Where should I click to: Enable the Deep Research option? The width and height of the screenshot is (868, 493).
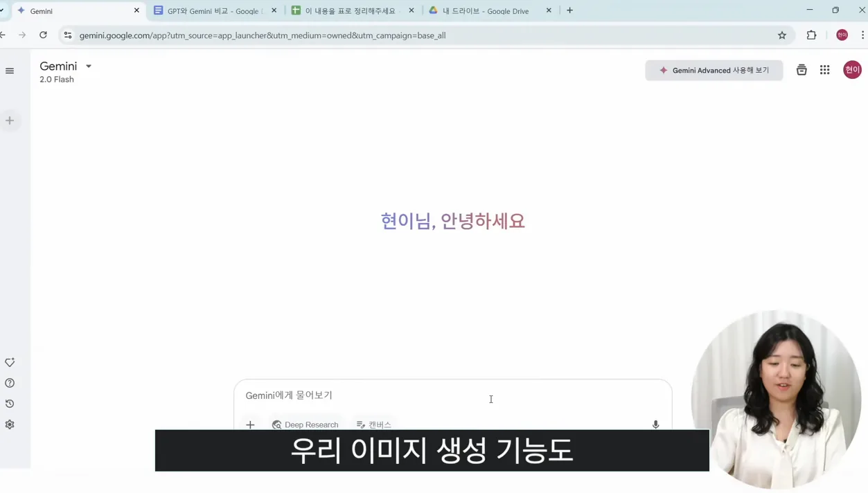coord(305,424)
